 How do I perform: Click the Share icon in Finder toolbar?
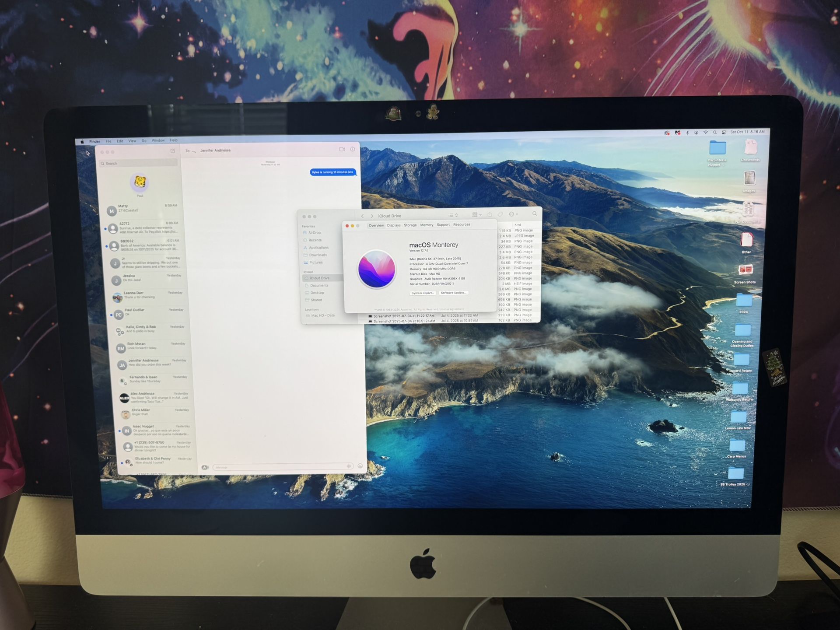490,215
